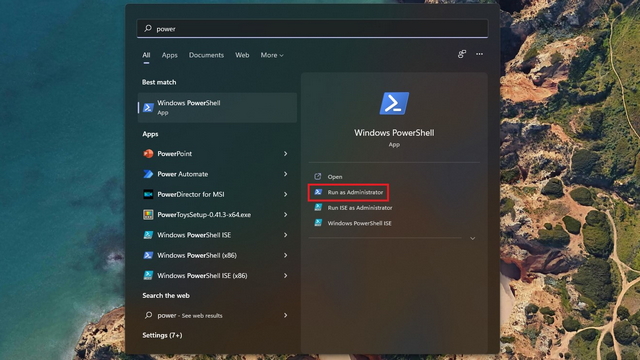Click Open in the PowerShell preview pane
Image resolution: width=640 pixels, height=360 pixels.
point(335,177)
